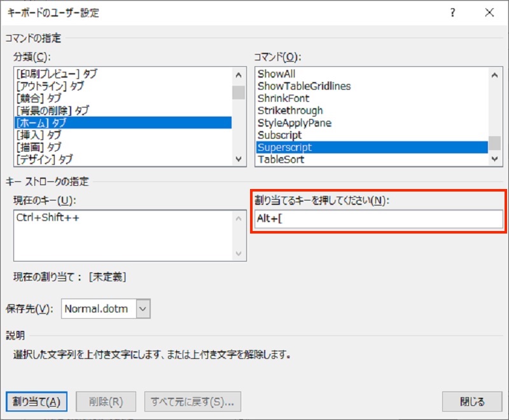Close the keyboard customization dialog with X

click(489, 13)
